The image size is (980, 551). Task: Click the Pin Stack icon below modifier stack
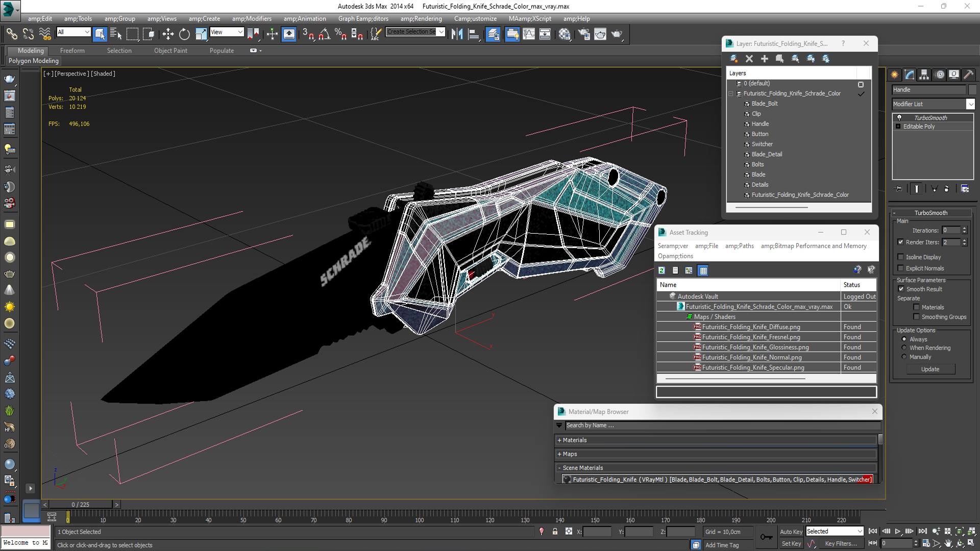[899, 189]
